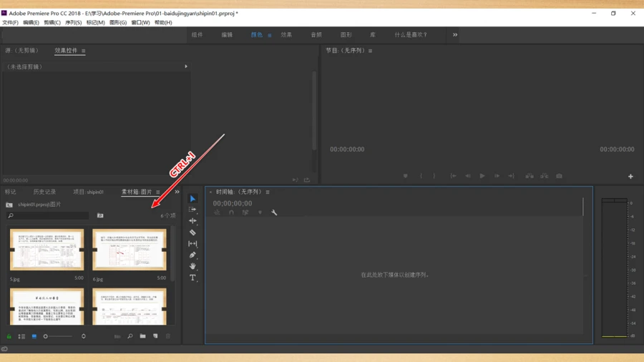
Task: Toggle project read-only green lock
Action: [9, 336]
